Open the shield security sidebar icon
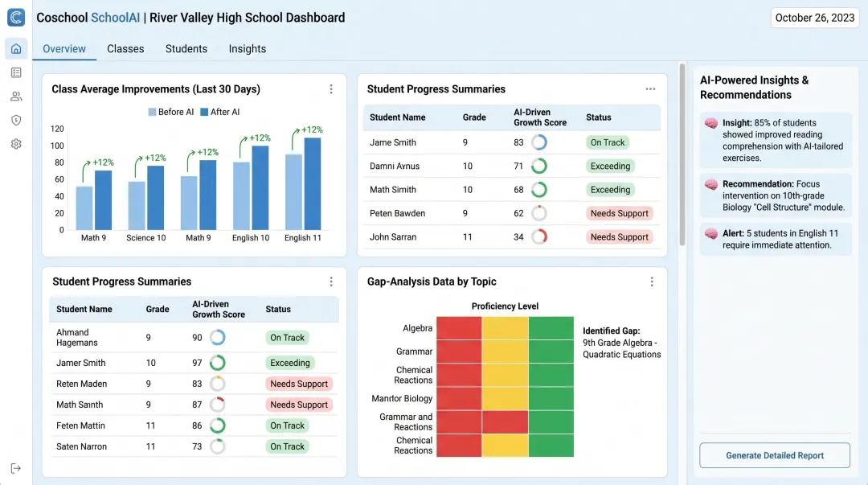The height and width of the screenshot is (485, 868). tap(16, 121)
